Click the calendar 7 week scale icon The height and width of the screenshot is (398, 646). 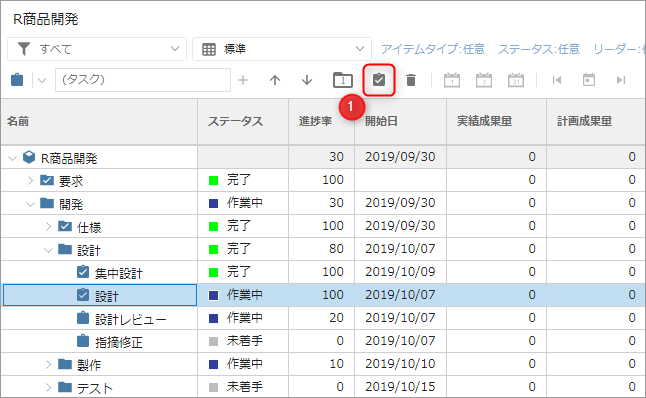pos(484,80)
